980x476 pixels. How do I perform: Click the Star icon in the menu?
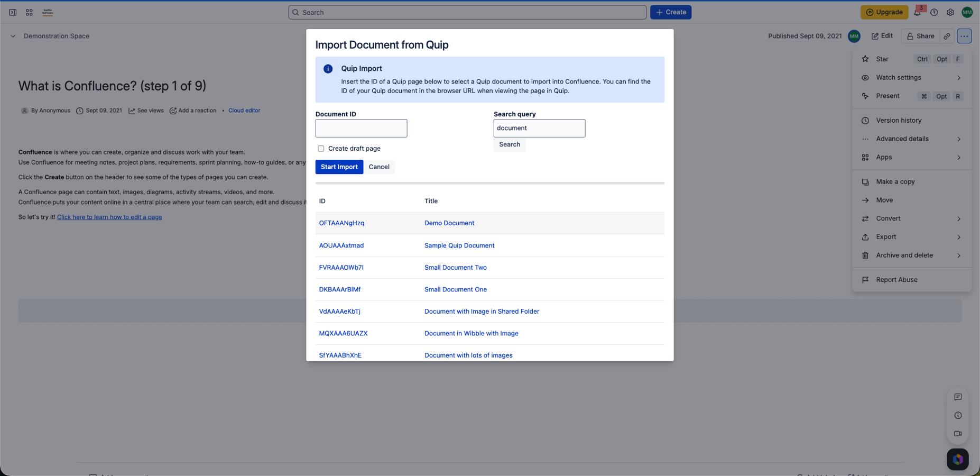[x=865, y=59]
